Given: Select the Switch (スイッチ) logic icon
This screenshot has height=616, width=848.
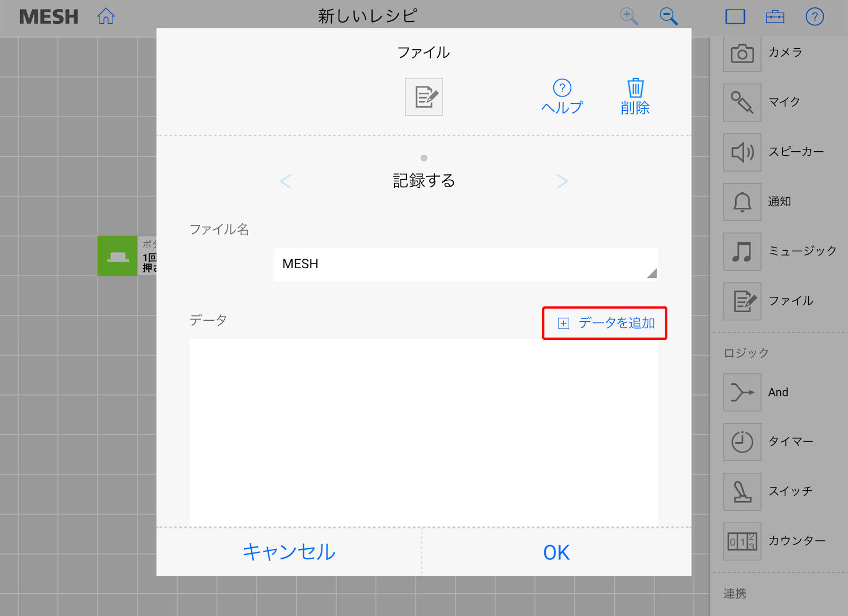Looking at the screenshot, I should pos(742,492).
